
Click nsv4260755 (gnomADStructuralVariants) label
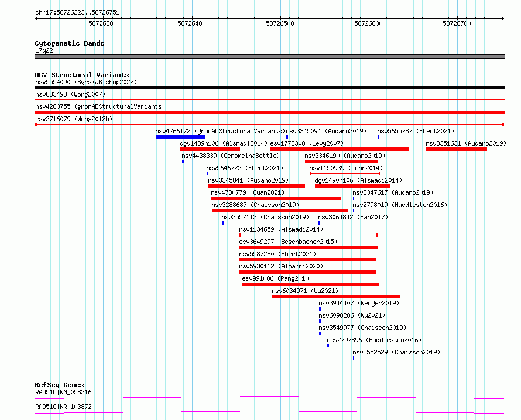click(100, 106)
